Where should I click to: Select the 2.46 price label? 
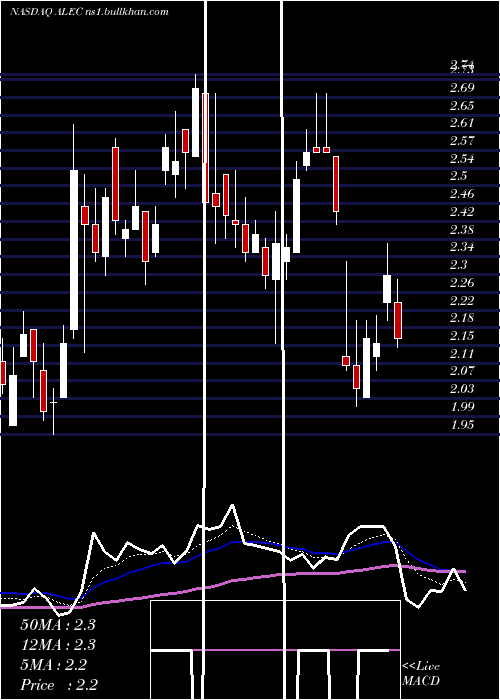pyautogui.click(x=462, y=194)
